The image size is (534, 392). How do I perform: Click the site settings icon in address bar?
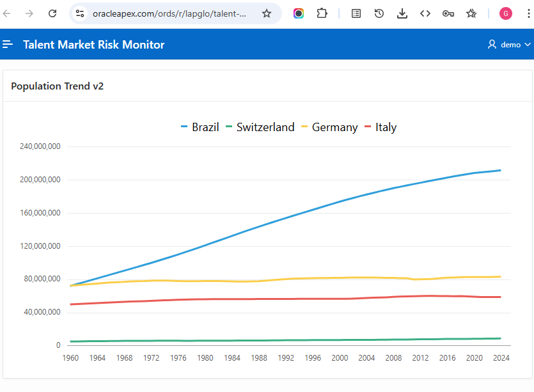(x=79, y=13)
